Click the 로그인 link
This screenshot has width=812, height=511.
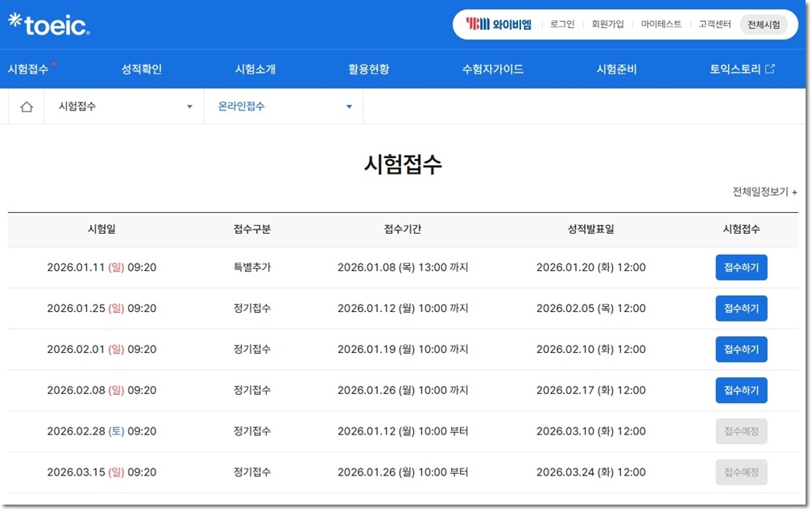[562, 24]
